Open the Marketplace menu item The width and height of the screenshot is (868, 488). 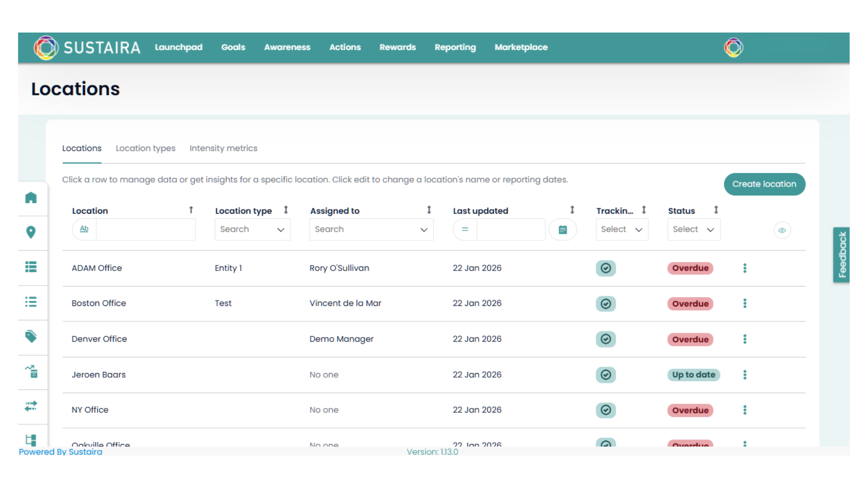tap(521, 47)
